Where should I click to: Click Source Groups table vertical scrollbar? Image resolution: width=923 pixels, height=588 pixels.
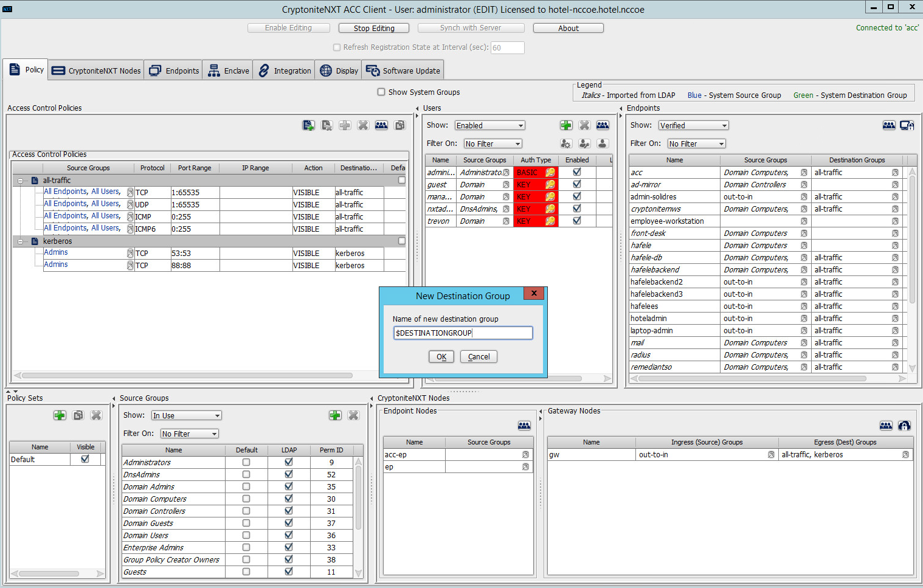(358, 497)
